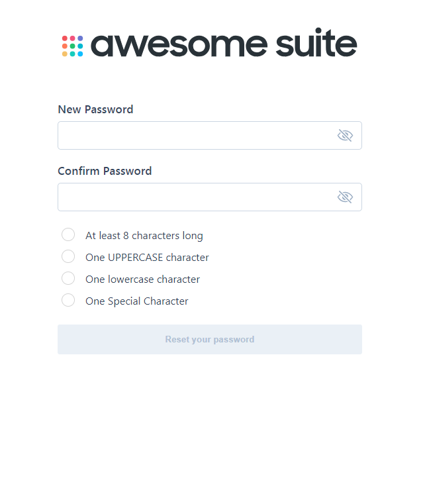Toggle eye icon in Confirm Password field
The width and height of the screenshot is (425, 504).
click(x=345, y=197)
